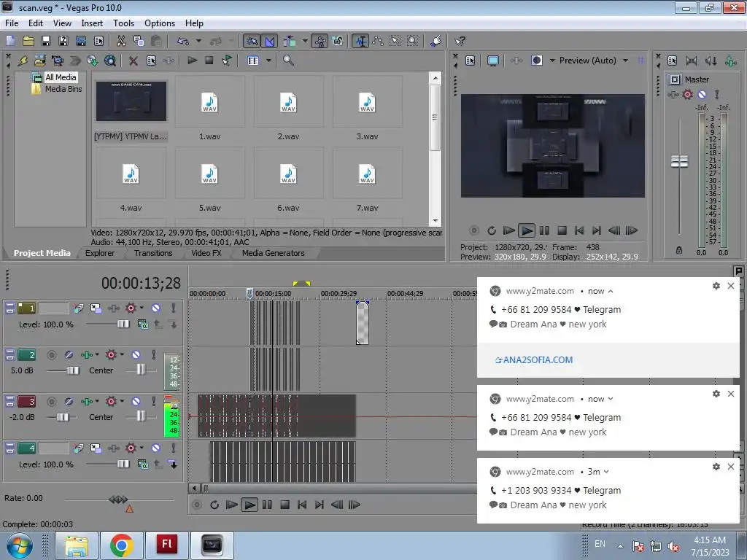Image resolution: width=747 pixels, height=560 pixels.
Task: Open Master FX red gear in mixer
Action: pos(687,94)
